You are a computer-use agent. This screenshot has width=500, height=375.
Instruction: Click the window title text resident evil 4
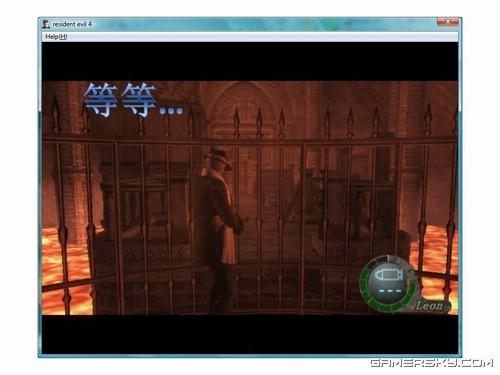[72, 24]
